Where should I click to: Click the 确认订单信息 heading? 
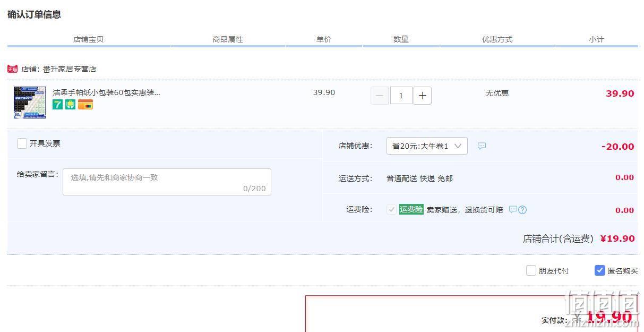pos(34,14)
